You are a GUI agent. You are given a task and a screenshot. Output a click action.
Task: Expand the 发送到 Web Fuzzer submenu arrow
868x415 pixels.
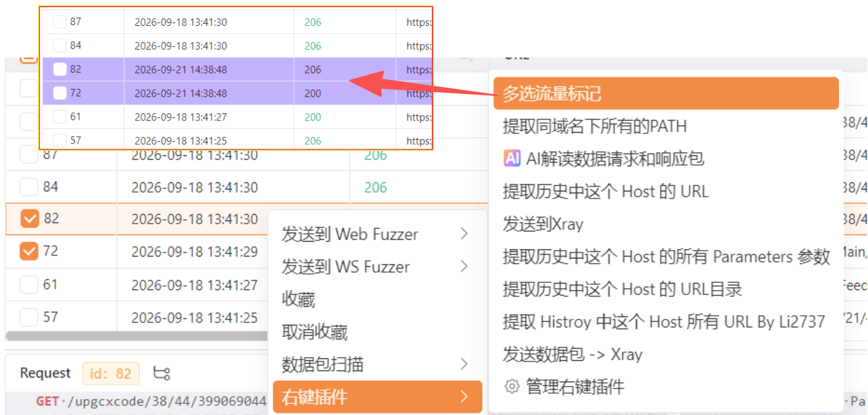click(x=464, y=234)
